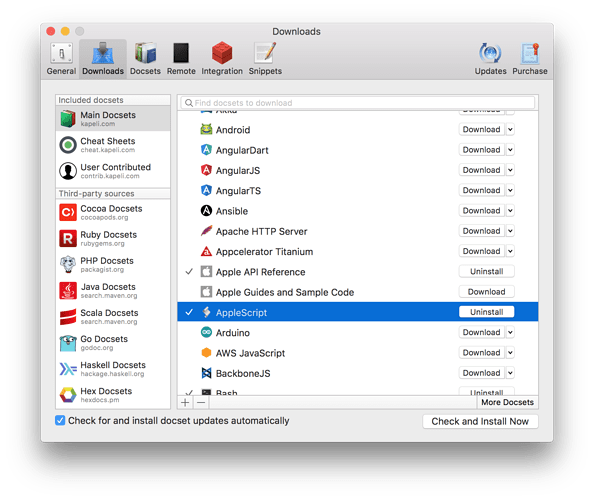Screen dimensions: 594x500
Task: Select the Apple API Reference row
Action: 358,272
